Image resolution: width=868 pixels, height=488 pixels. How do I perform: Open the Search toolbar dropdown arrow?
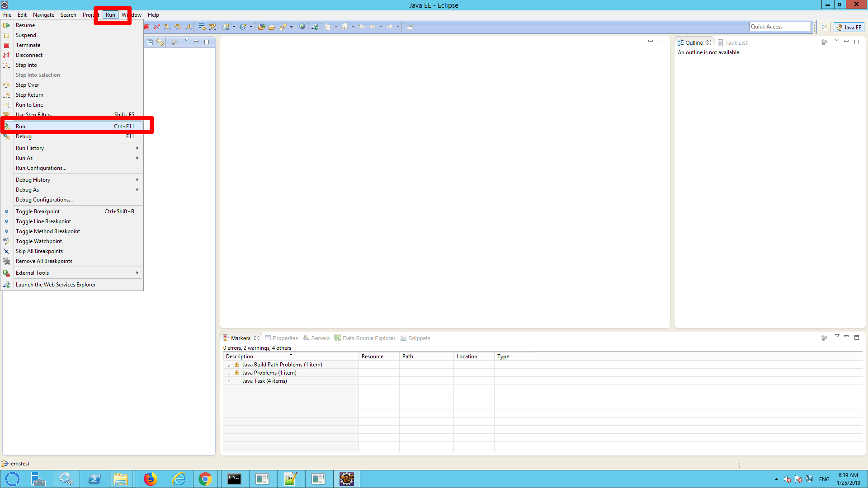tap(291, 27)
